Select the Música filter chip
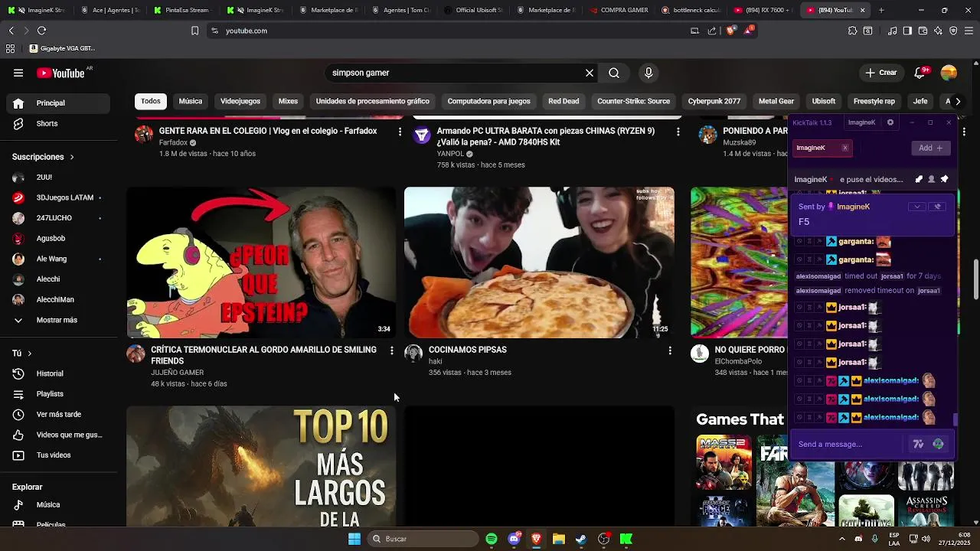This screenshot has width=980, height=551. click(x=191, y=101)
